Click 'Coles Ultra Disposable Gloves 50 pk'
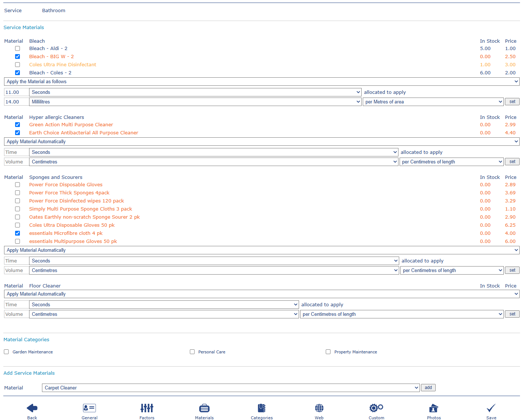This screenshot has width=527, height=420. 72,225
